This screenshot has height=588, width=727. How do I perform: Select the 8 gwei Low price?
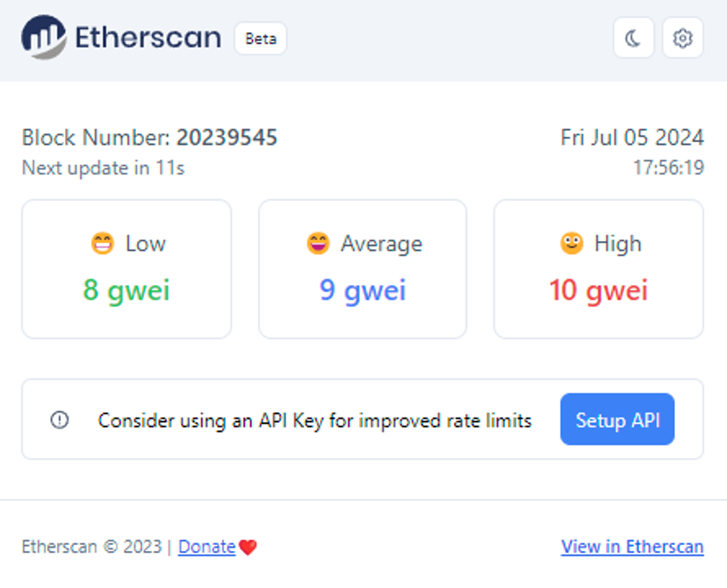coord(126,290)
